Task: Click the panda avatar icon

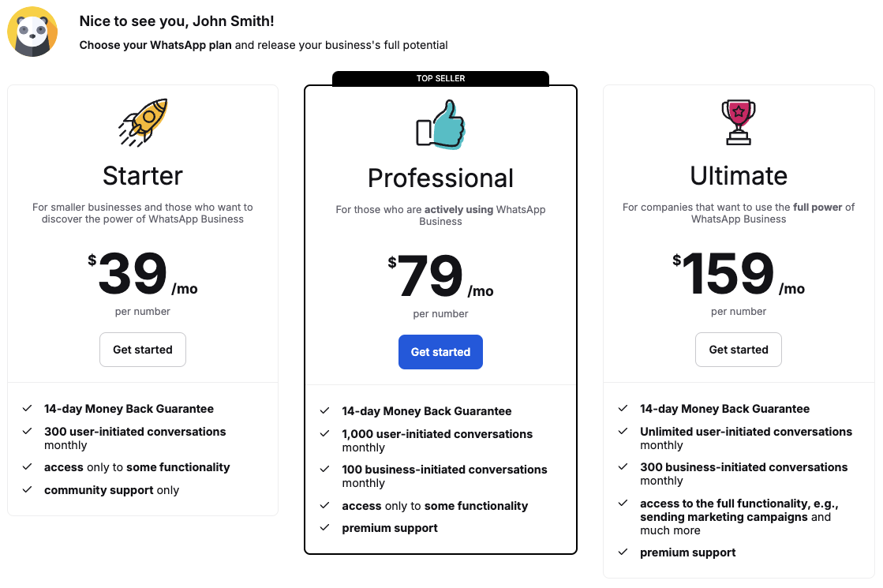Action: coord(32,32)
